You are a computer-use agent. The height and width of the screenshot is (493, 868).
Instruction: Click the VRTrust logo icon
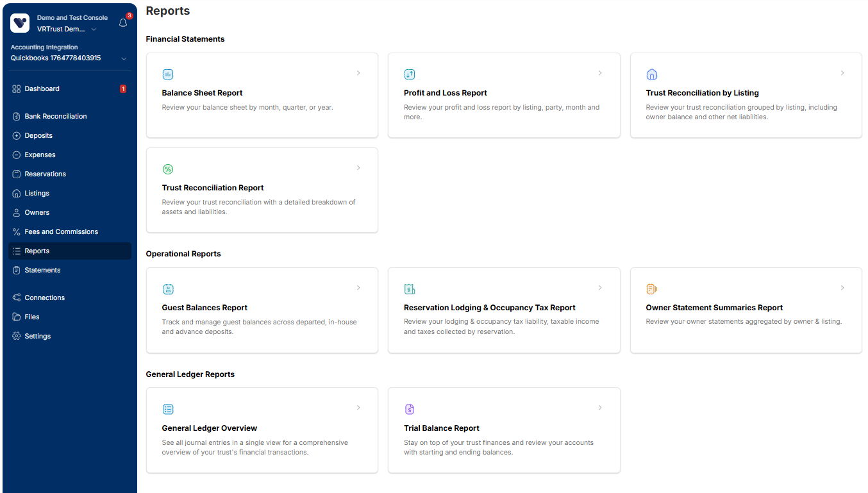click(21, 23)
